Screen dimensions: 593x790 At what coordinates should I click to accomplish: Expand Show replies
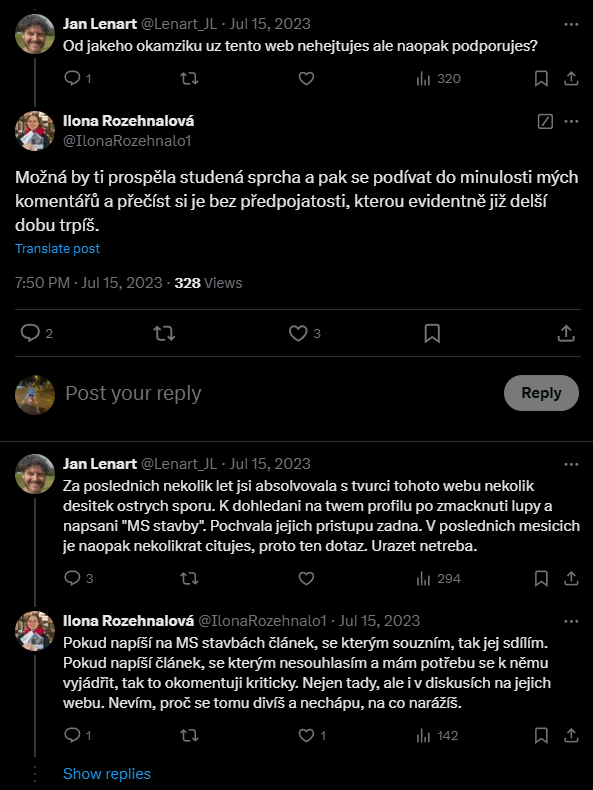pyautogui.click(x=107, y=773)
